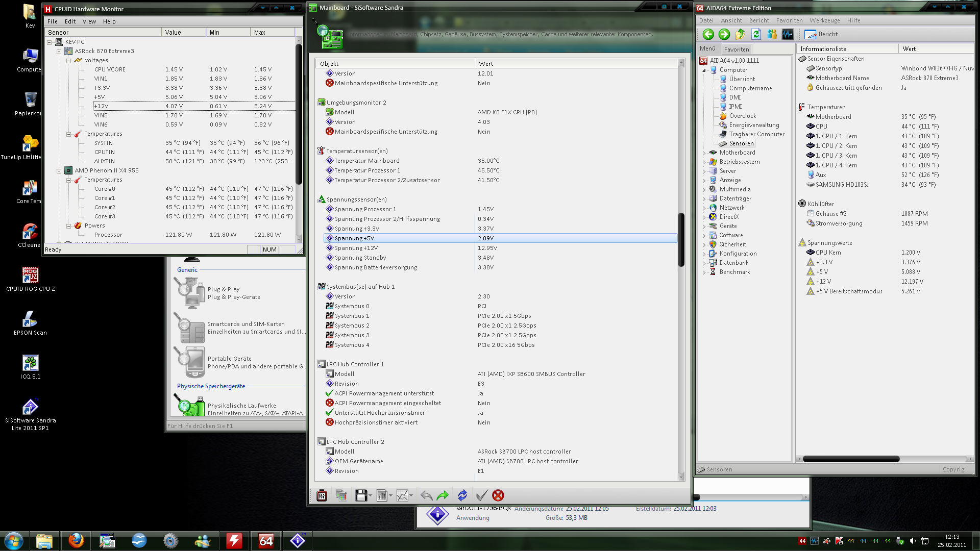Open AIDA64 from Windows taskbar
The width and height of the screenshot is (980, 551).
[x=266, y=540]
